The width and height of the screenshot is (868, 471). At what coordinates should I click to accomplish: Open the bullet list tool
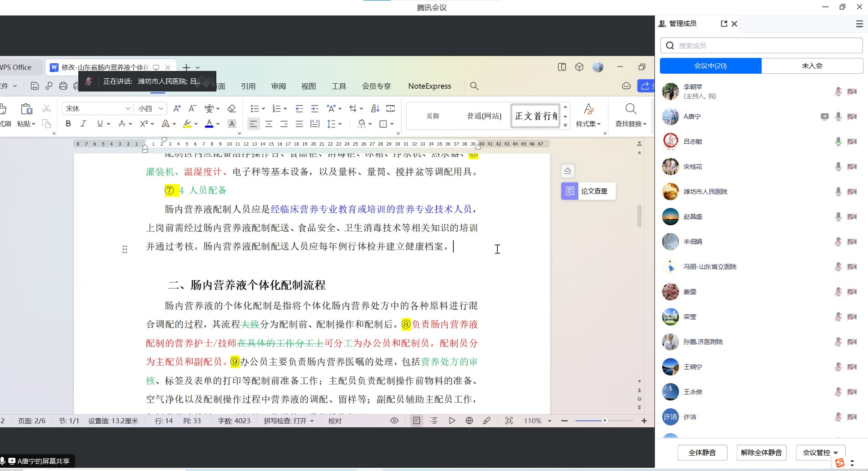tap(255, 108)
